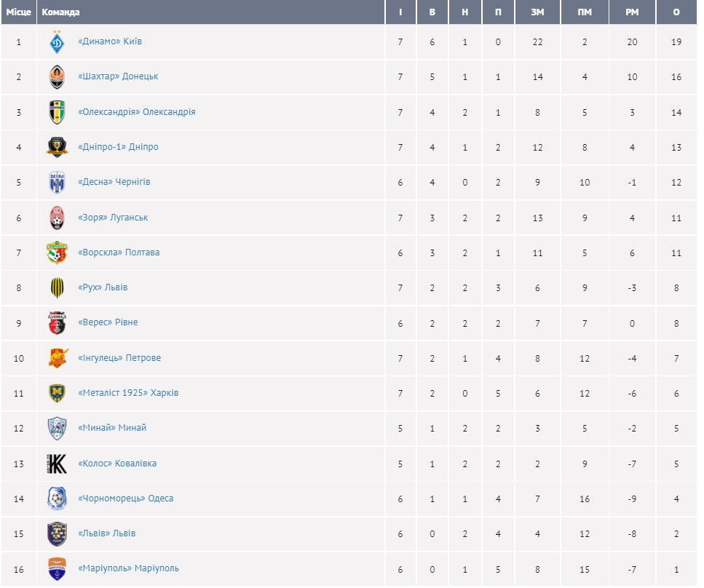Open the «Львів» Львів team link
Viewport: 704px width, 588px height.
[x=106, y=533]
